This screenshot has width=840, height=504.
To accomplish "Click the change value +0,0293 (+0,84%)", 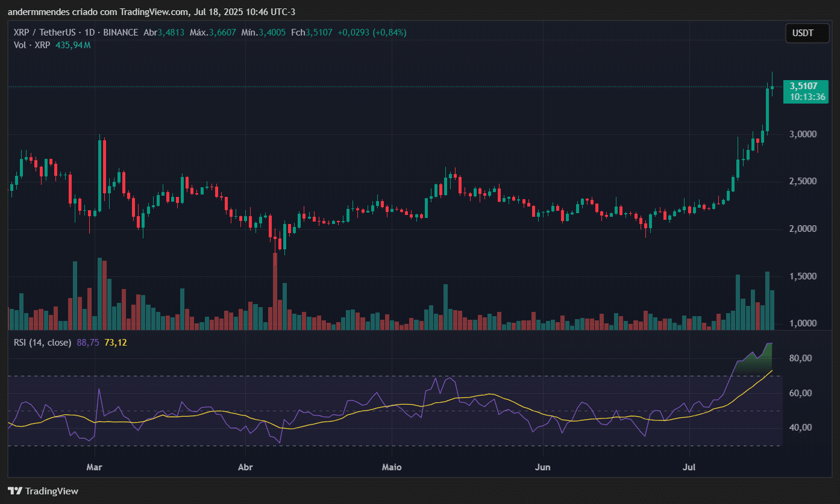I will (x=372, y=33).
